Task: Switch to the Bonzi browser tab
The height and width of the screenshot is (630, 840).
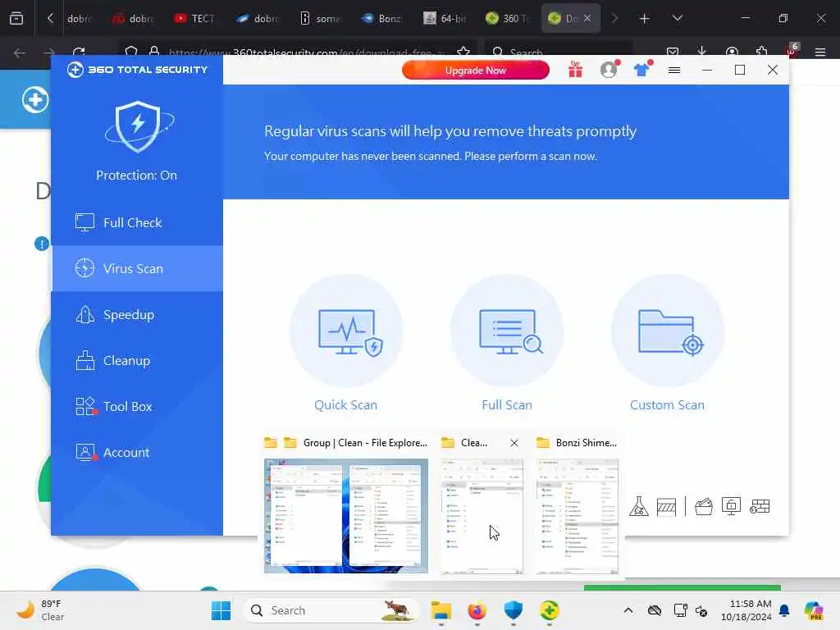Action: coord(382,18)
